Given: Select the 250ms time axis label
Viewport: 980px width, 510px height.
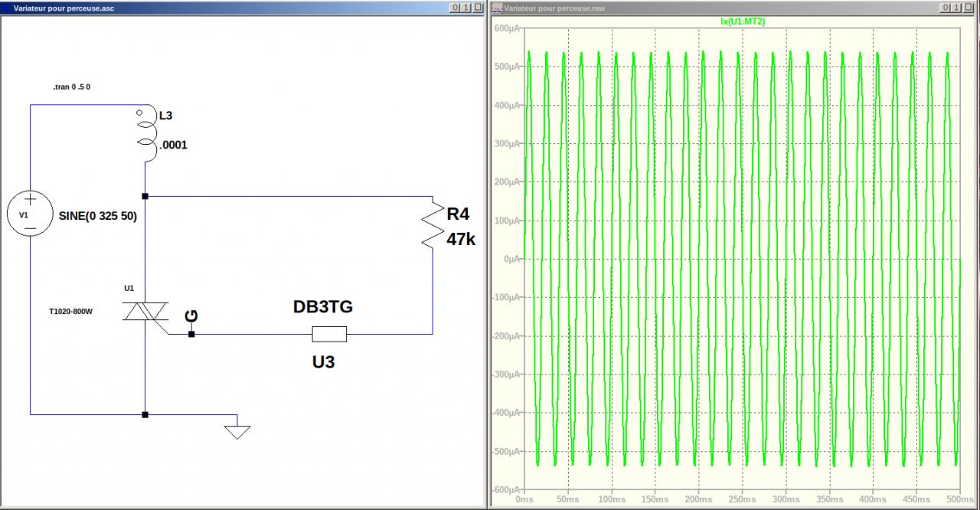Looking at the screenshot, I should pos(742,499).
